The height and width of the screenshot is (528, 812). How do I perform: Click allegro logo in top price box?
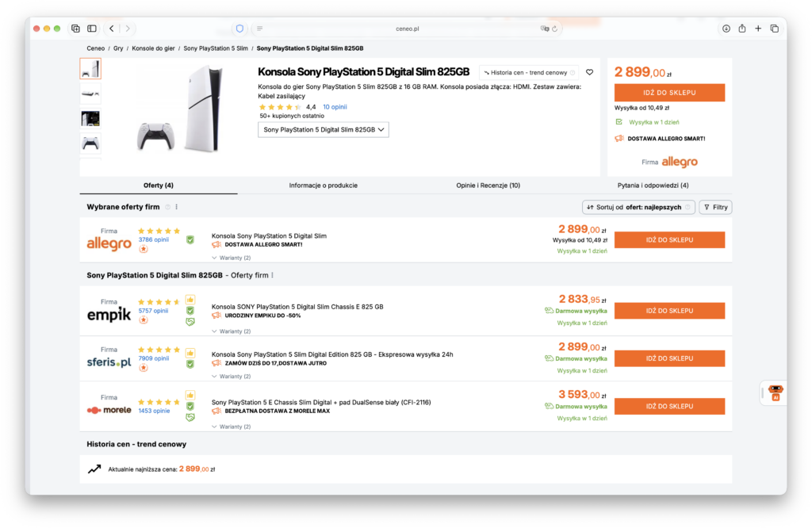click(x=680, y=162)
